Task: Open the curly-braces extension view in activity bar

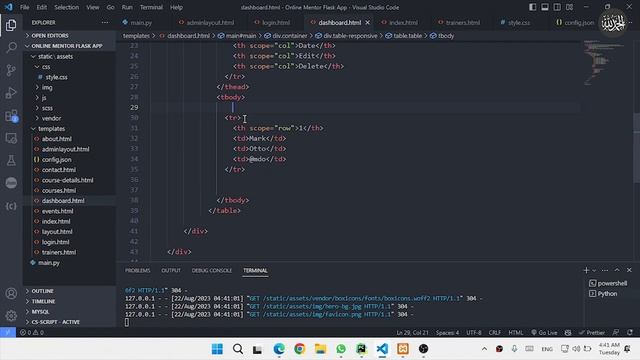Action: [11, 206]
